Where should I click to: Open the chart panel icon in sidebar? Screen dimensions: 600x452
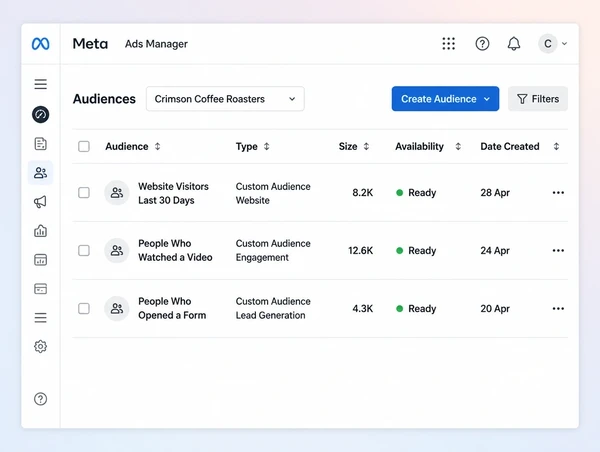41,260
